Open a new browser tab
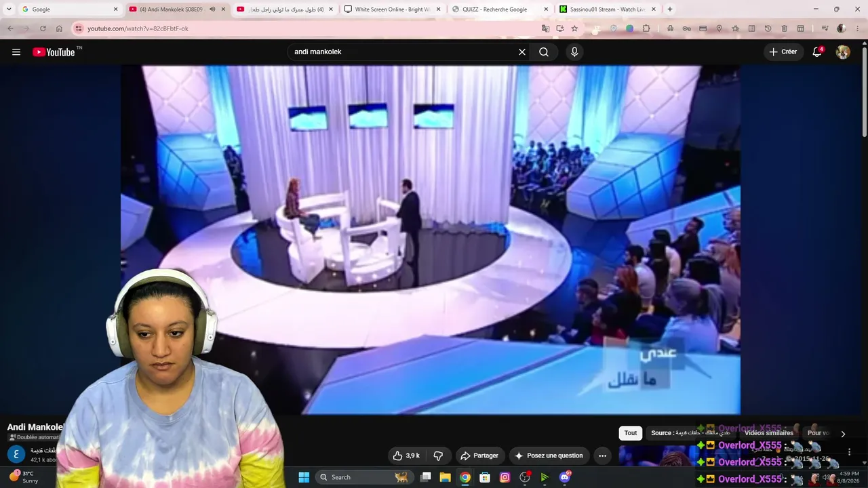The width and height of the screenshot is (868, 488). tap(670, 9)
